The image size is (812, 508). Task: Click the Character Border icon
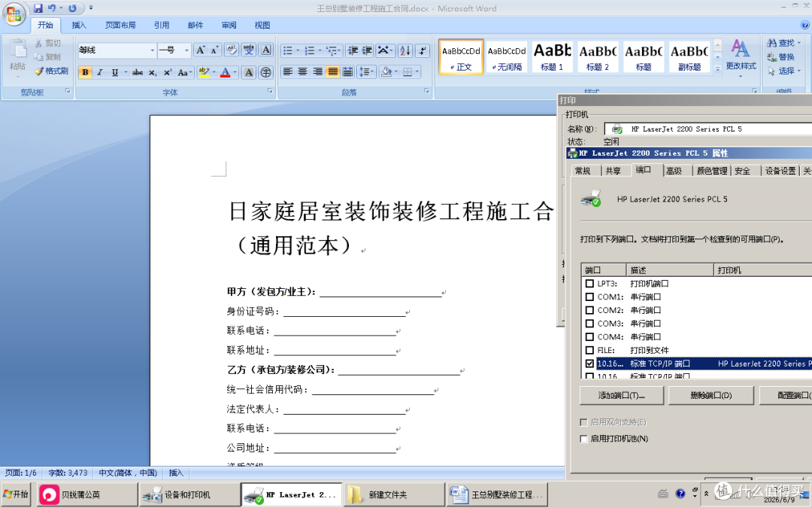pos(266,50)
